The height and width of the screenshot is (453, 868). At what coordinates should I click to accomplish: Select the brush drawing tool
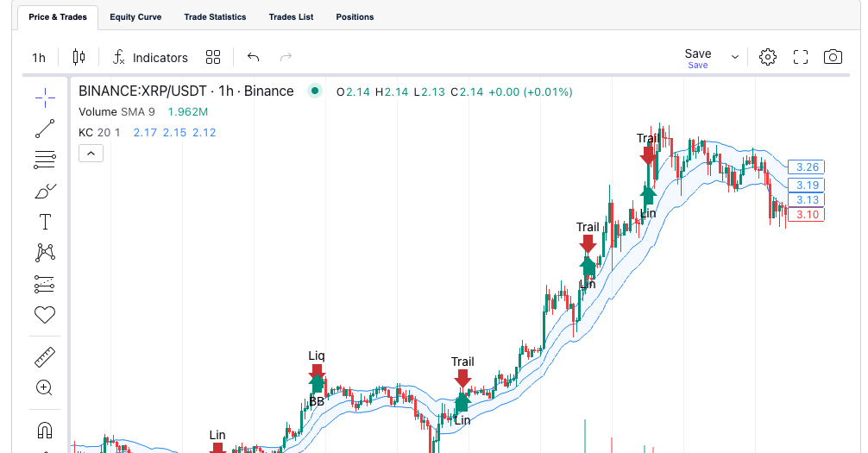[45, 191]
